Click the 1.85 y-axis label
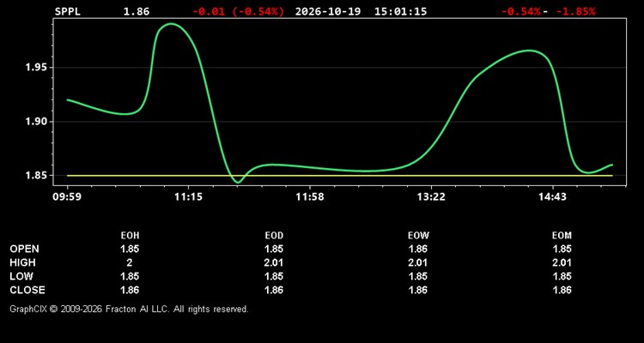Image resolution: width=644 pixels, height=343 pixels. tap(34, 176)
